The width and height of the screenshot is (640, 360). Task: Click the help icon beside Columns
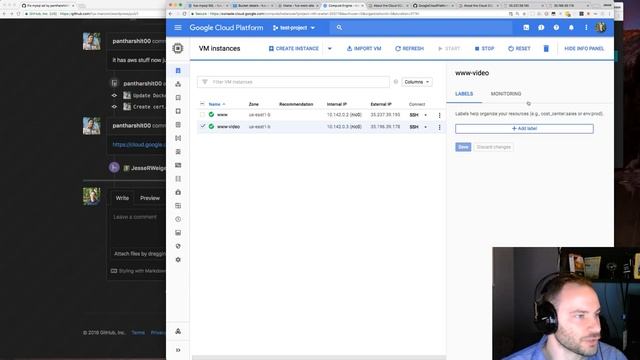pos(396,82)
